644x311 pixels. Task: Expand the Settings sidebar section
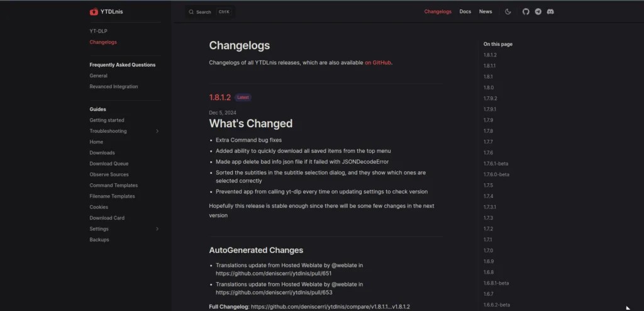(157, 229)
